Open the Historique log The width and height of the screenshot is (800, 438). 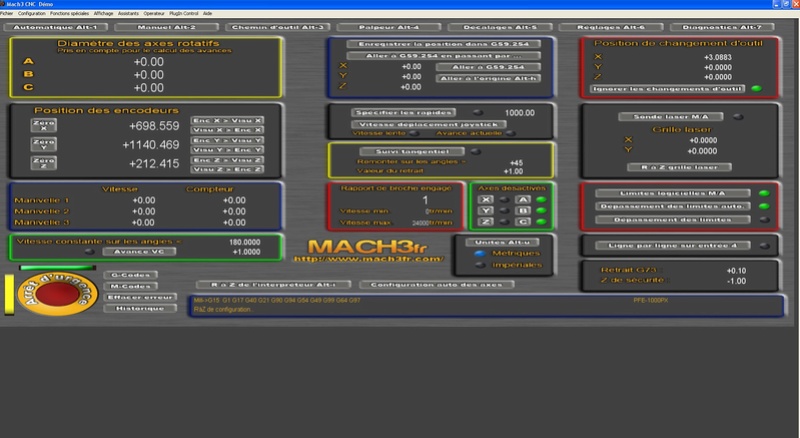click(x=140, y=308)
